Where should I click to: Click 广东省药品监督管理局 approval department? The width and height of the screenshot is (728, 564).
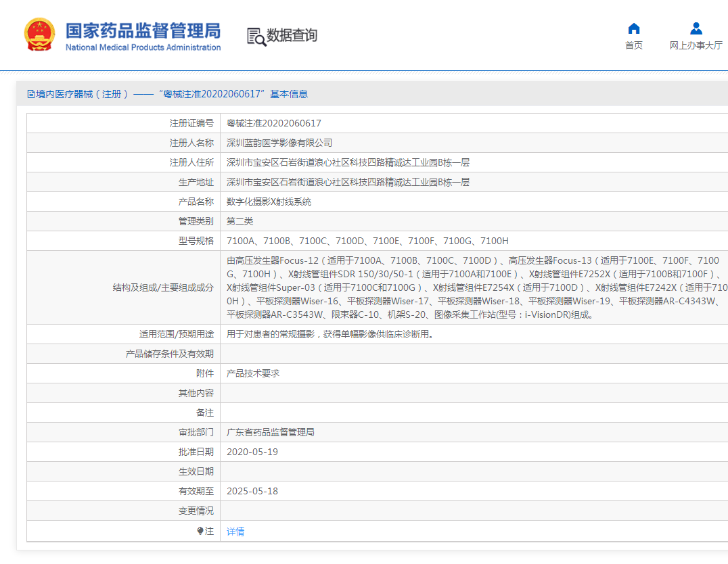(271, 432)
